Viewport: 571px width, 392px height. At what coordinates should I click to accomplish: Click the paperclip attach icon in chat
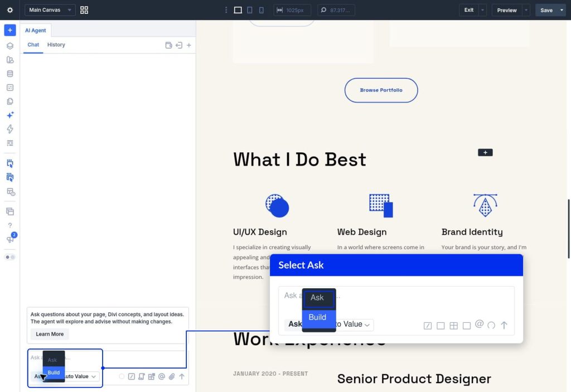(x=172, y=376)
